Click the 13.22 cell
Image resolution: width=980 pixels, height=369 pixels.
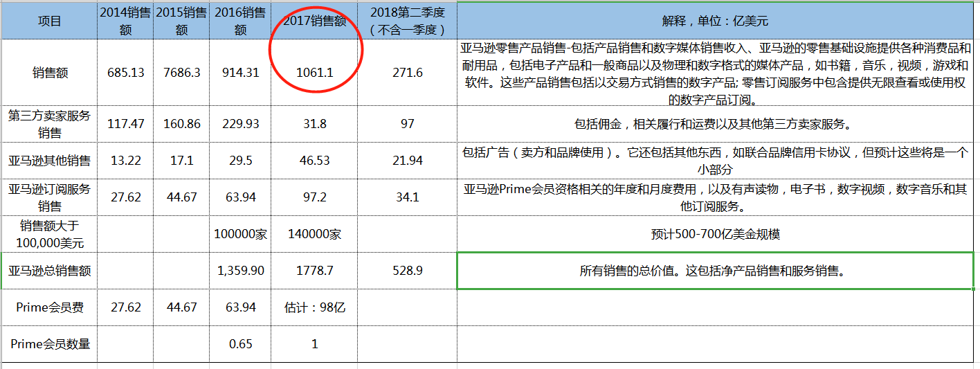coord(125,161)
